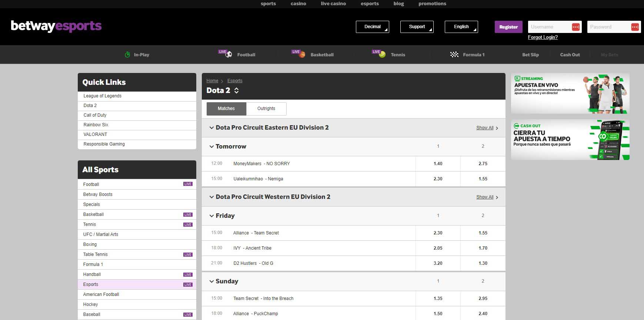Go to Esports breadcrumb
Image resolution: width=644 pixels, height=320 pixels.
click(x=235, y=81)
